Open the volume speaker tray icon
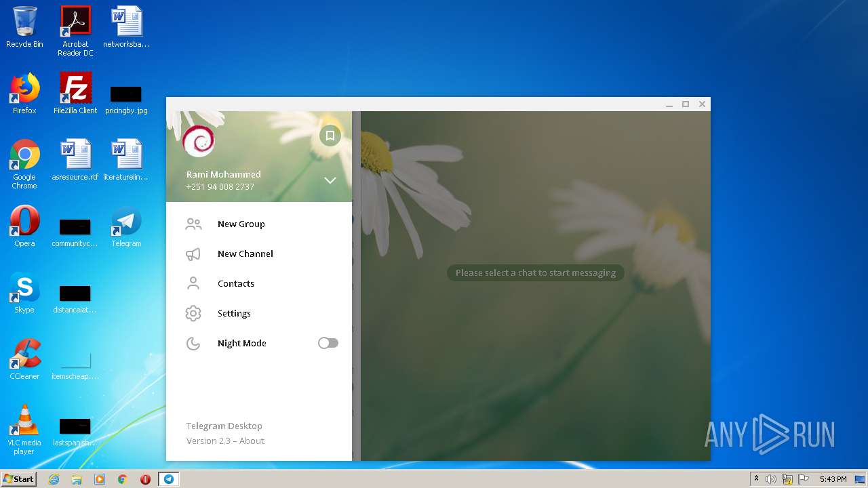868x488 pixels. 771,479
